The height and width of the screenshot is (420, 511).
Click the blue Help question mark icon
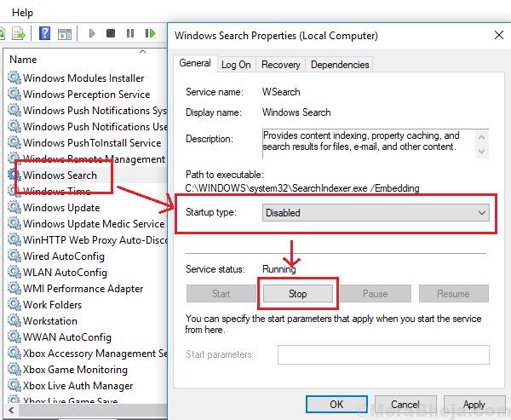tap(44, 33)
